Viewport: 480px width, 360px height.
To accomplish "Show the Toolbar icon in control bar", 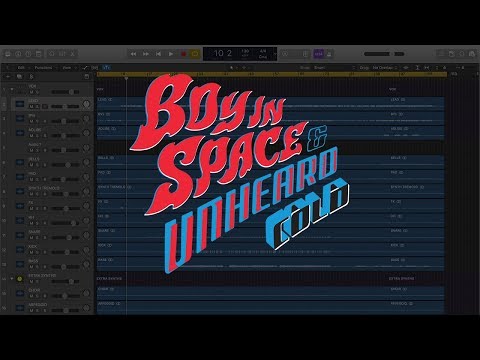I will pyautogui.click(x=38, y=54).
